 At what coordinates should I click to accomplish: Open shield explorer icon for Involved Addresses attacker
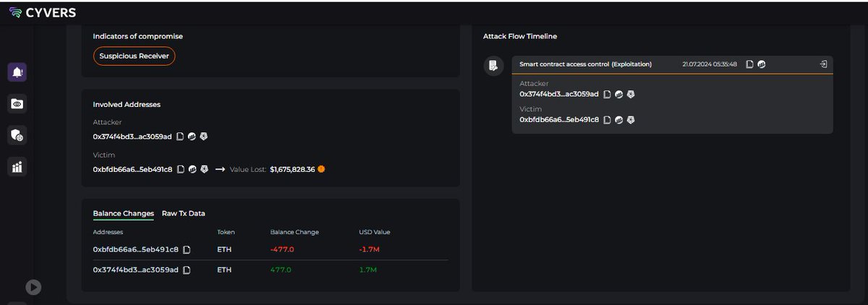pos(204,136)
